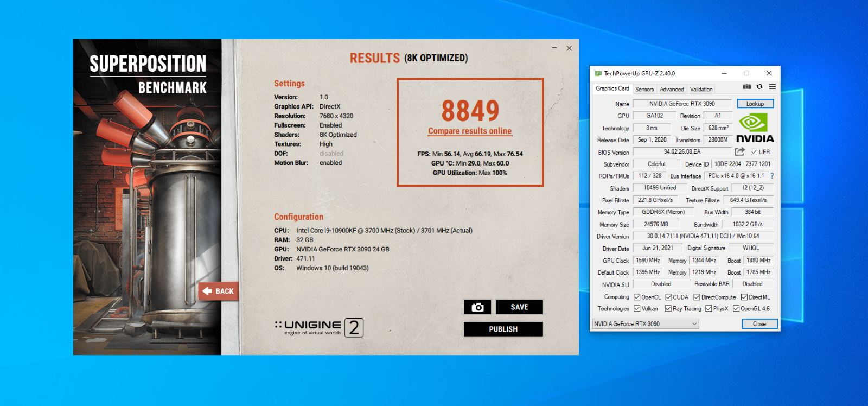Image resolution: width=868 pixels, height=406 pixels.
Task: Click the Driver Version field in GPU-Z
Action: 703,236
